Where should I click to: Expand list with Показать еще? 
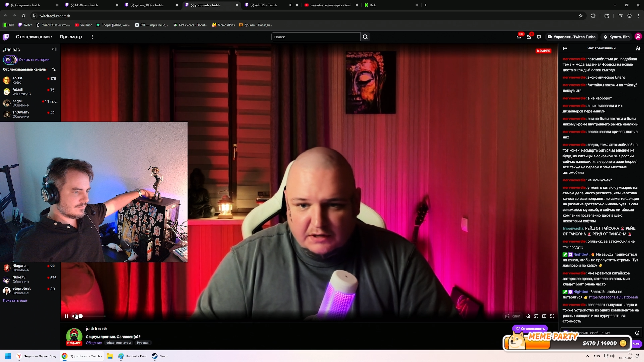coord(15,301)
